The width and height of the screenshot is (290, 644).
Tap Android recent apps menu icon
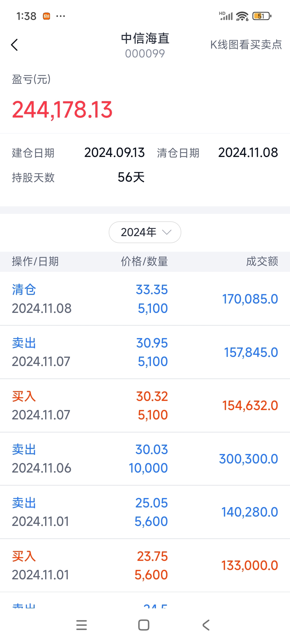coord(82,625)
